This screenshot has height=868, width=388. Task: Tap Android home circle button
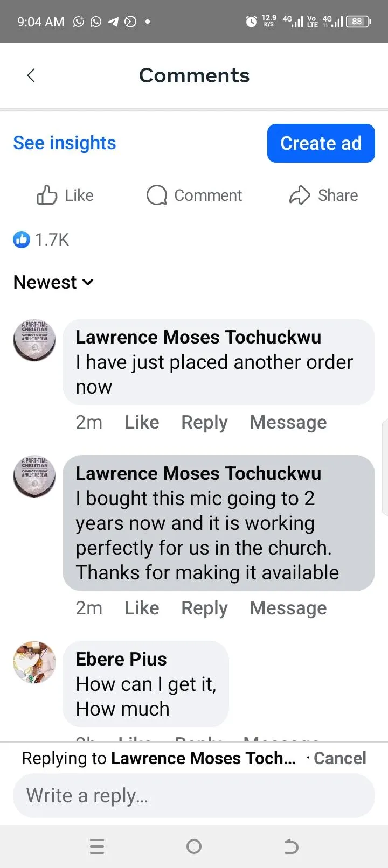point(194,846)
